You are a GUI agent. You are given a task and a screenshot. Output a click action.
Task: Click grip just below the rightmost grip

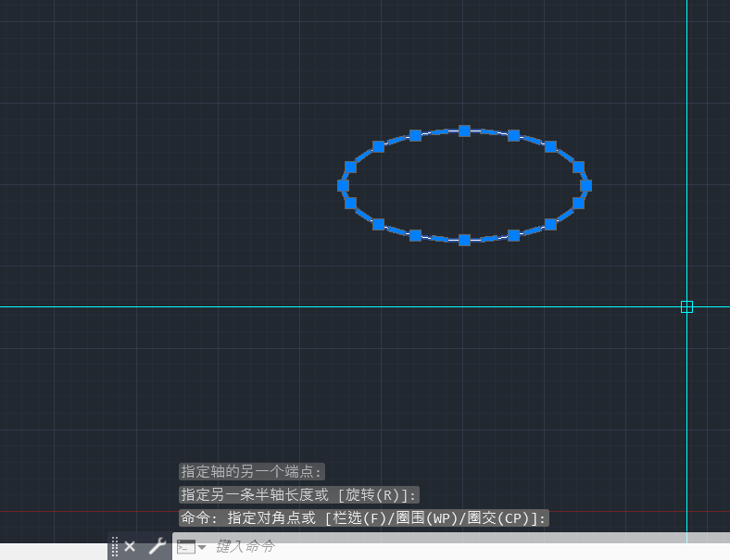tap(578, 203)
